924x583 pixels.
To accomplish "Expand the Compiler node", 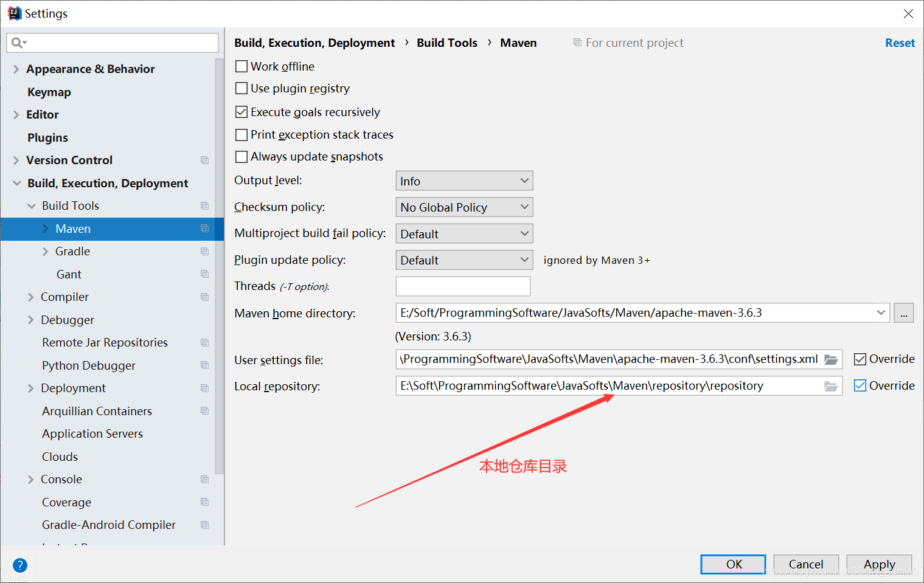I will click(x=31, y=297).
